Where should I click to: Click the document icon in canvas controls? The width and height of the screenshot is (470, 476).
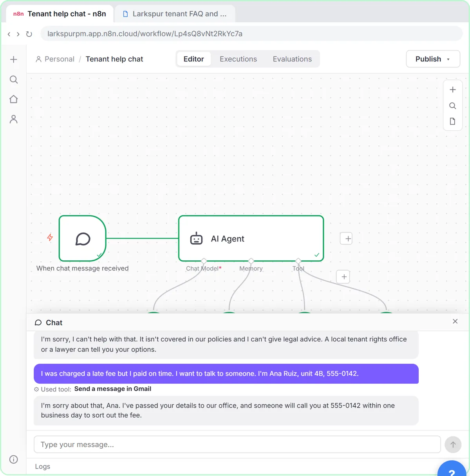[x=453, y=121]
